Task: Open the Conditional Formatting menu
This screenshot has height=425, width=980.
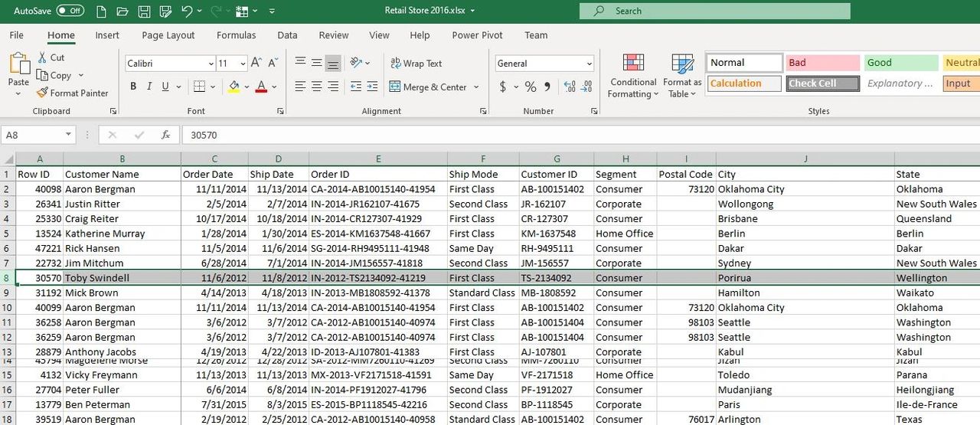Action: pyautogui.click(x=633, y=77)
